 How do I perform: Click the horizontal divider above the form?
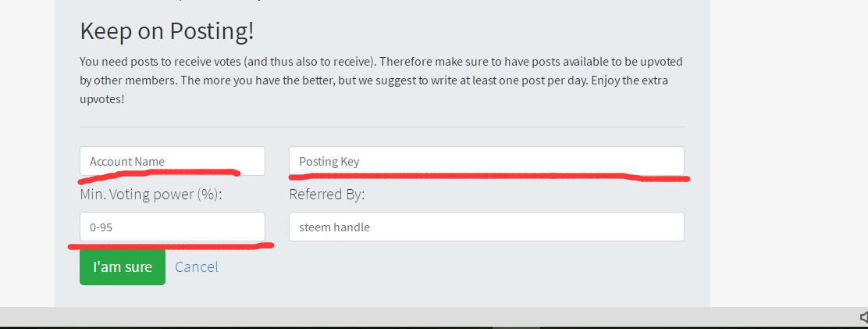pyautogui.click(x=382, y=127)
